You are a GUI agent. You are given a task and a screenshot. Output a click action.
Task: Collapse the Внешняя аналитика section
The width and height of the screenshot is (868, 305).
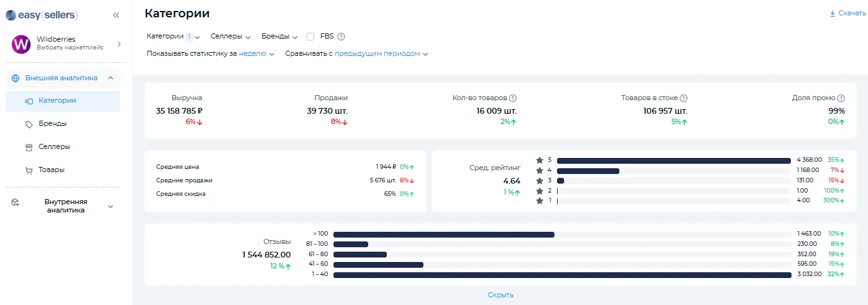(x=111, y=78)
